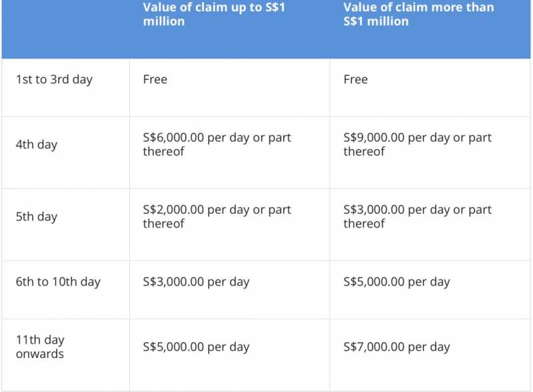Click the S$2,000.00 per day fee cell
The image size is (533, 392).
[217, 210]
